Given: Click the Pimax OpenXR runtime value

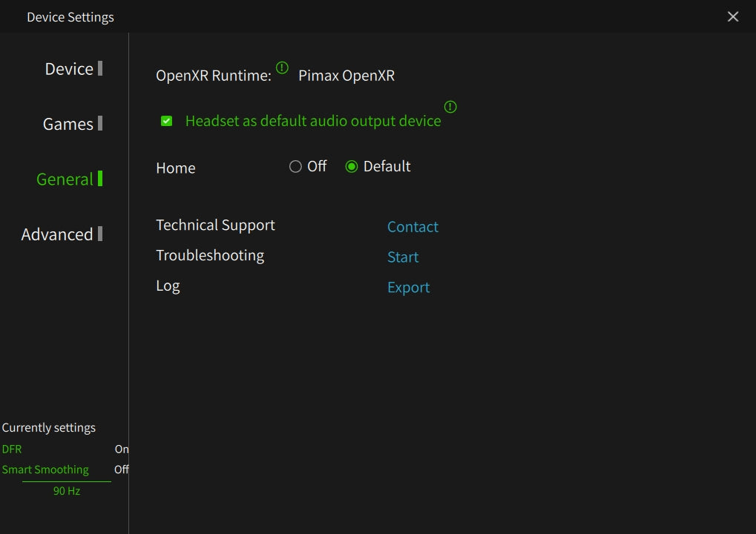Looking at the screenshot, I should click(x=346, y=76).
